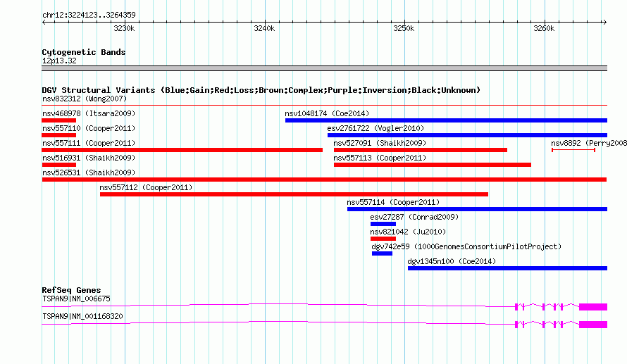Click the RefSeq Genes track title
This screenshot has width=627, height=364.
[x=71, y=290]
